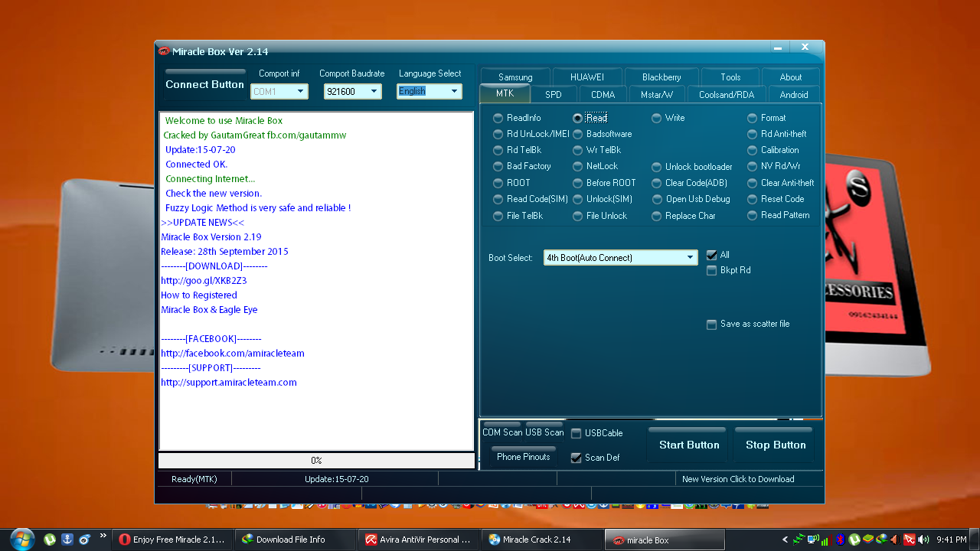980x551 pixels.
Task: Launch uTorrent from quick launch bar
Action: point(50,539)
